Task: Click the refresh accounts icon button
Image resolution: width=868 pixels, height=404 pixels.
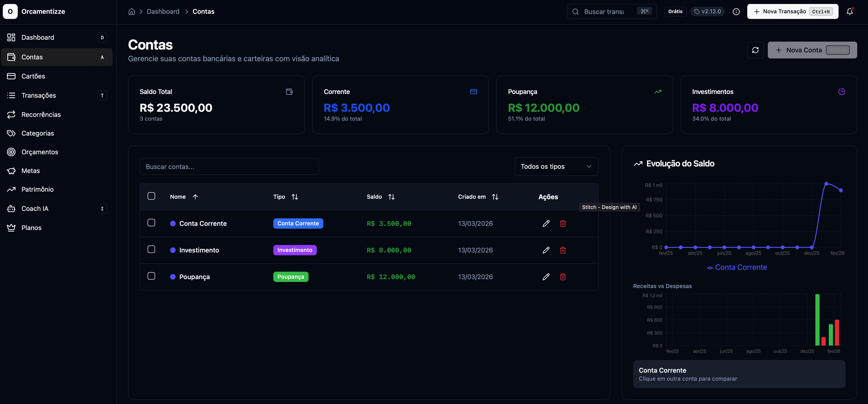Action: (x=755, y=50)
